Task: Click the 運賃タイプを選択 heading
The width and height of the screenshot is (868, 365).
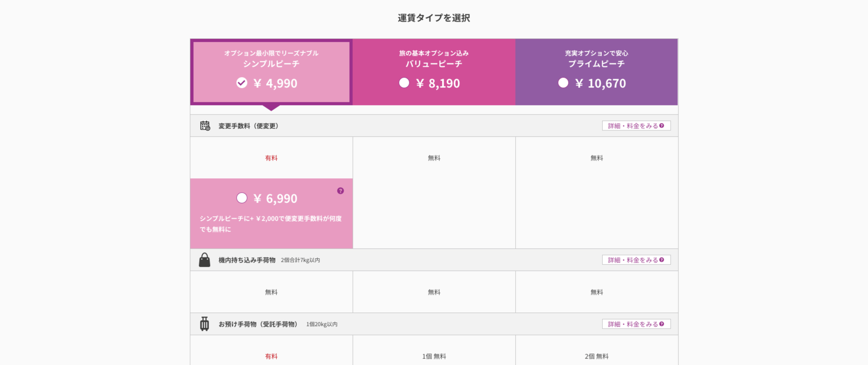Action: tap(434, 18)
